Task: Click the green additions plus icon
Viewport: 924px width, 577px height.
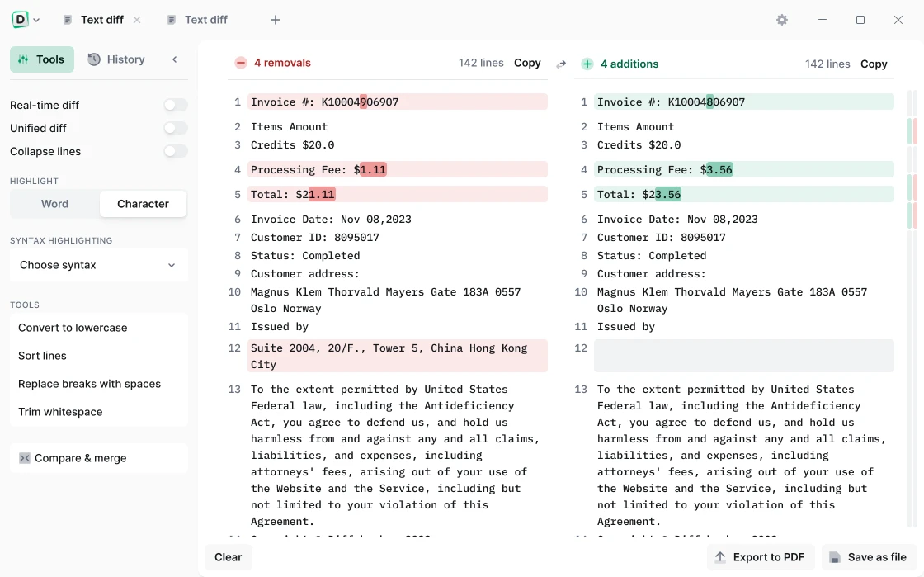Action: [587, 64]
